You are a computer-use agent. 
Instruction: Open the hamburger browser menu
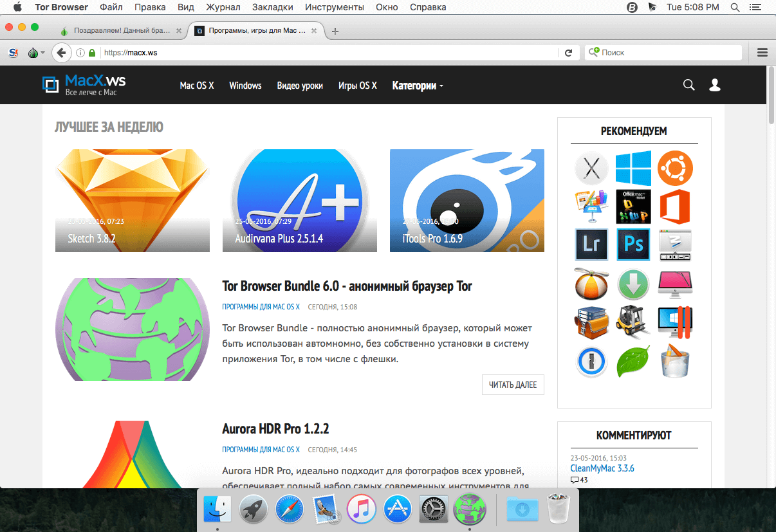[762, 53]
